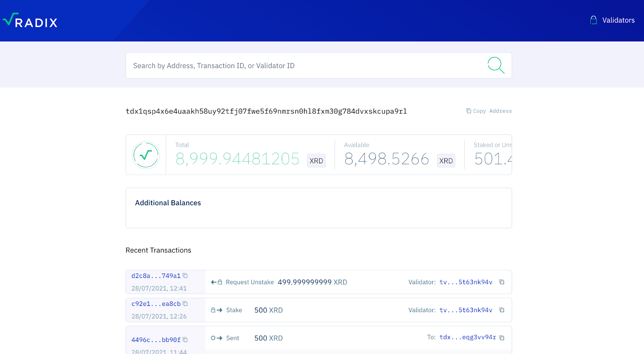644x354 pixels.
Task: Click the Additional Balances heading
Action: 168,203
